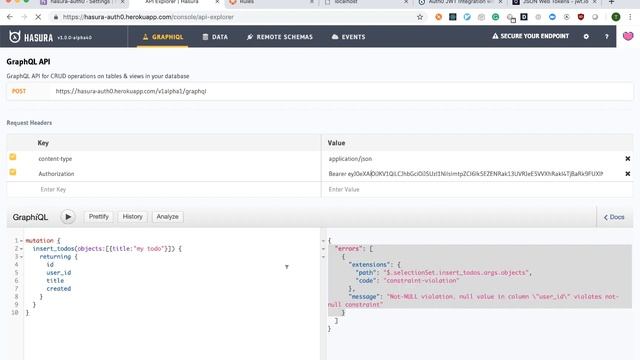The height and width of the screenshot is (360, 640).
Task: Click the application/json value field
Action: click(350, 159)
